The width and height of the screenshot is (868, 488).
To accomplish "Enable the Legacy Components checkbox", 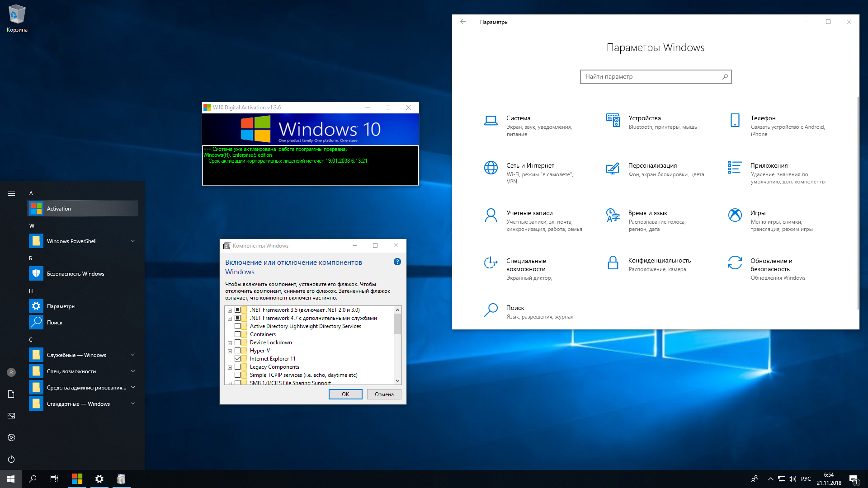I will (237, 367).
